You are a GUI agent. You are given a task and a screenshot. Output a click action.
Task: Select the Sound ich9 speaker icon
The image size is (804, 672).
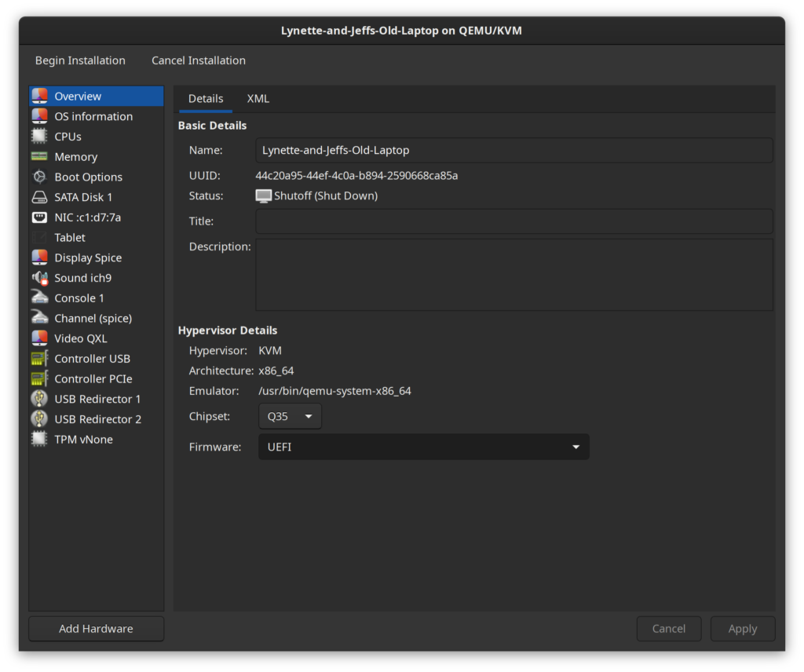(x=39, y=278)
